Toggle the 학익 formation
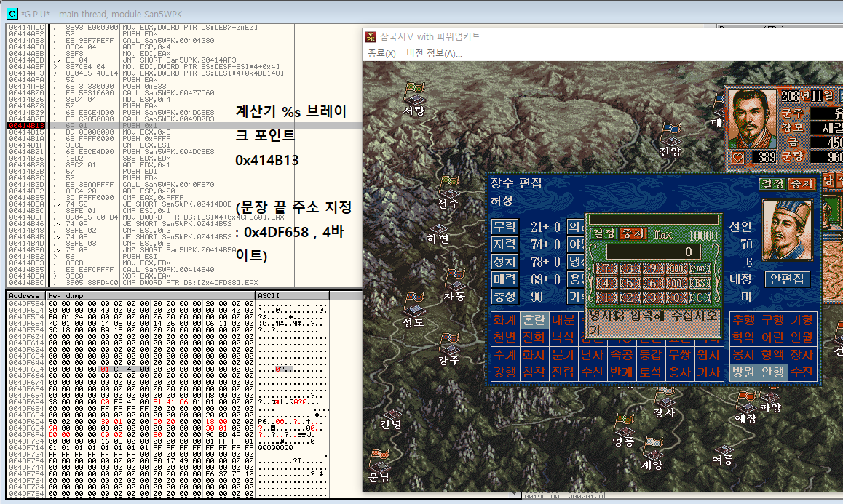Screen dimensions: 843x504 (x=743, y=337)
